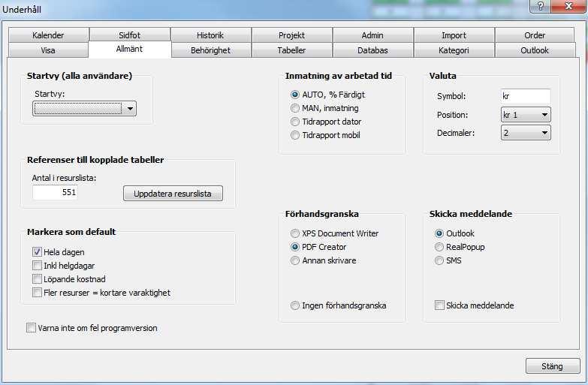The image size is (588, 385).
Task: Select the Admin tab
Action: click(372, 35)
